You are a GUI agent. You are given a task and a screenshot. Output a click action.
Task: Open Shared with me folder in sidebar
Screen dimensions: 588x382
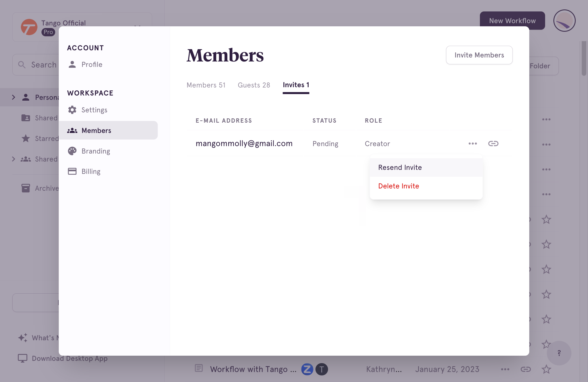point(40,118)
